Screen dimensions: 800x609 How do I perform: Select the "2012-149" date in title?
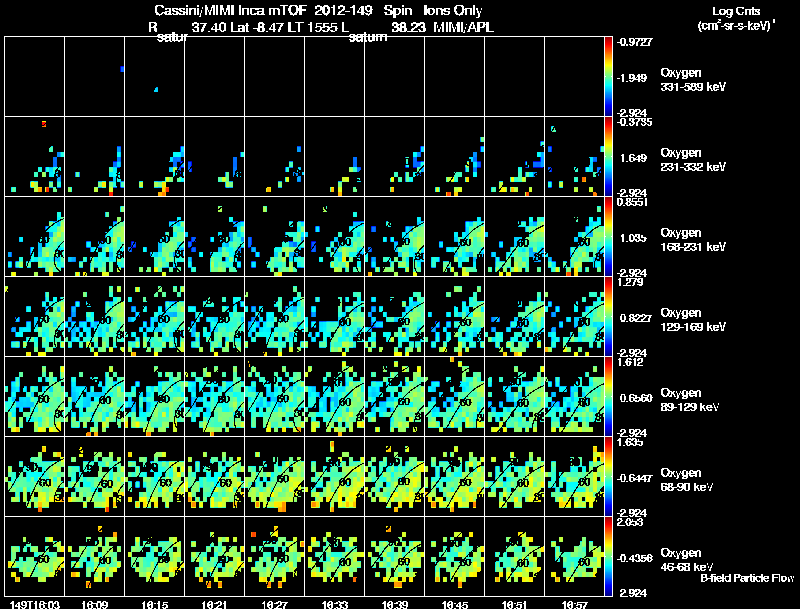[x=345, y=10]
